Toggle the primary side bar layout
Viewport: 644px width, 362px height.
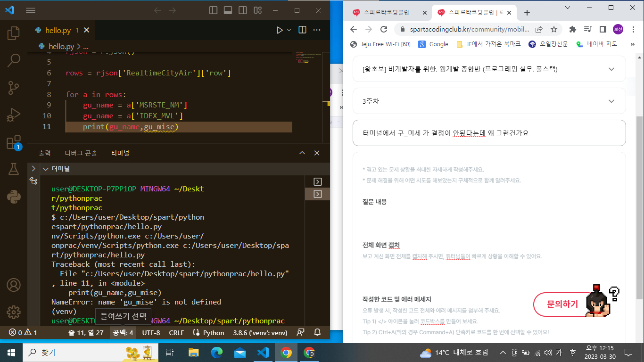213,10
